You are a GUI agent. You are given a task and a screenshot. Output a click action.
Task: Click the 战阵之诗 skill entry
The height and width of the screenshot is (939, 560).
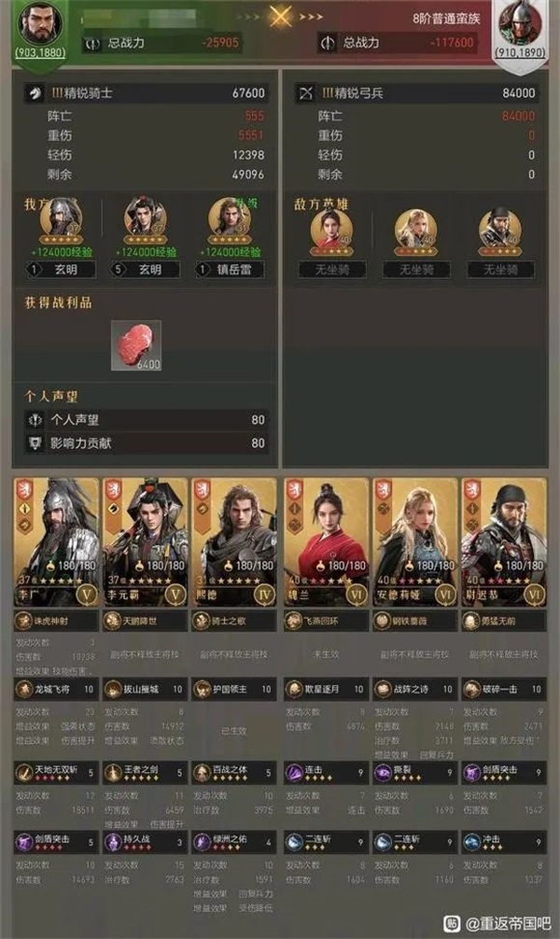(x=414, y=689)
